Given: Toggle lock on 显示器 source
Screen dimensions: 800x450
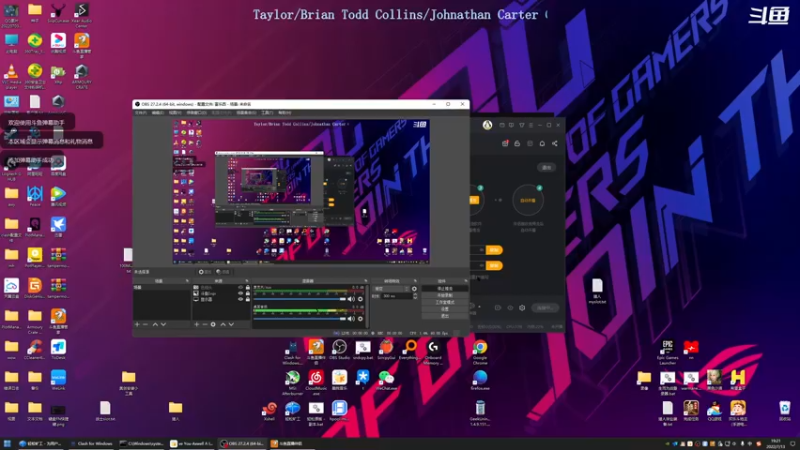Looking at the screenshot, I should point(248,299).
